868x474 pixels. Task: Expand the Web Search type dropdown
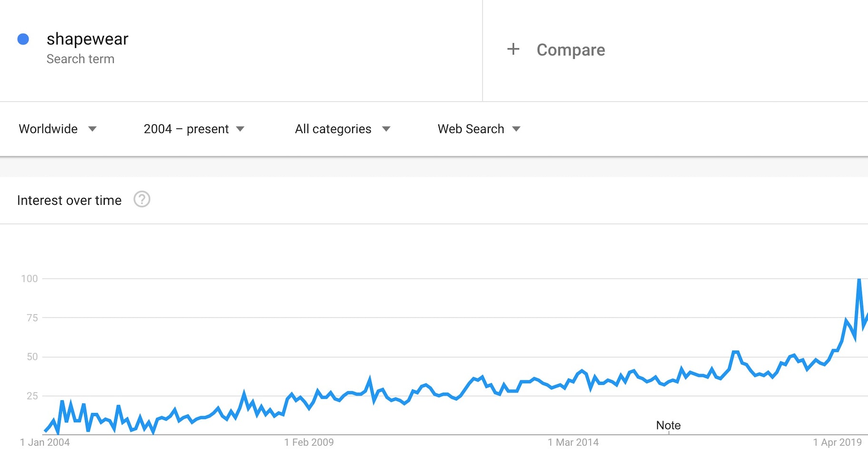tap(479, 129)
